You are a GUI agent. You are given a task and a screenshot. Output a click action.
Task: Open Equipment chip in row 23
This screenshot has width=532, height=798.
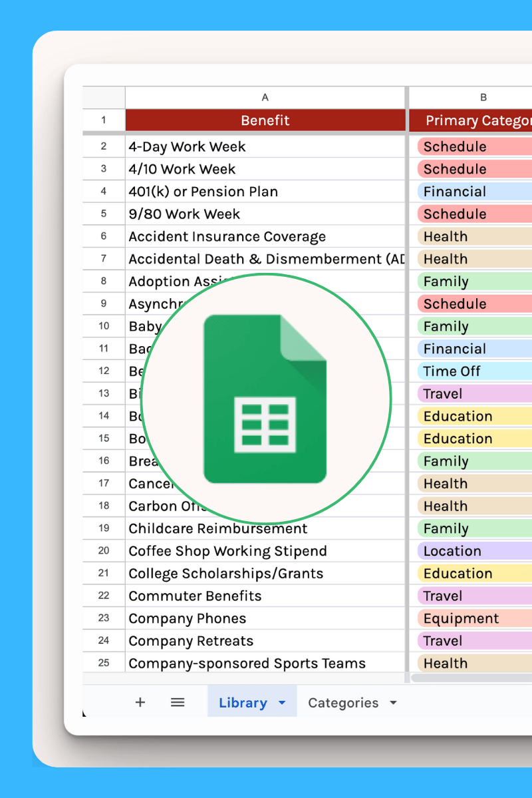coord(475,618)
